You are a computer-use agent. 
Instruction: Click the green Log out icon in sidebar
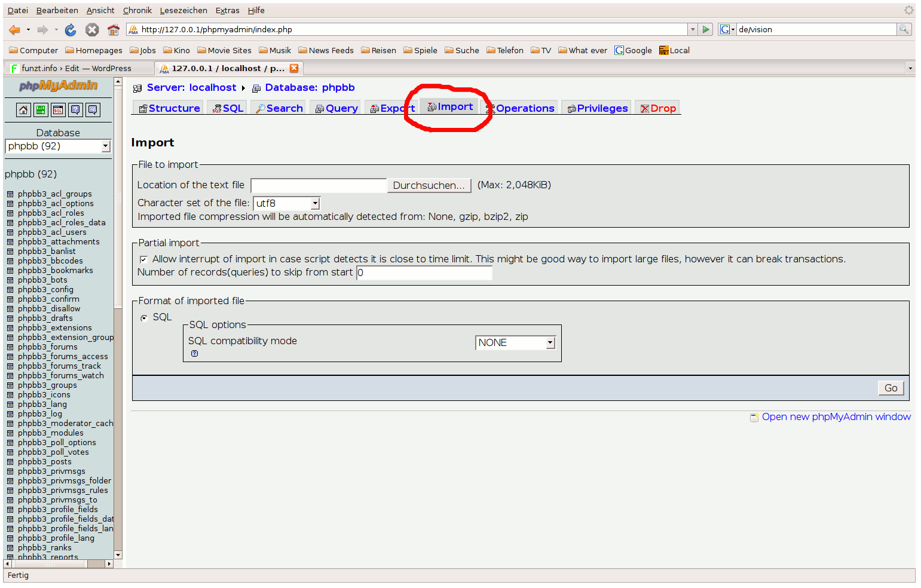click(41, 110)
